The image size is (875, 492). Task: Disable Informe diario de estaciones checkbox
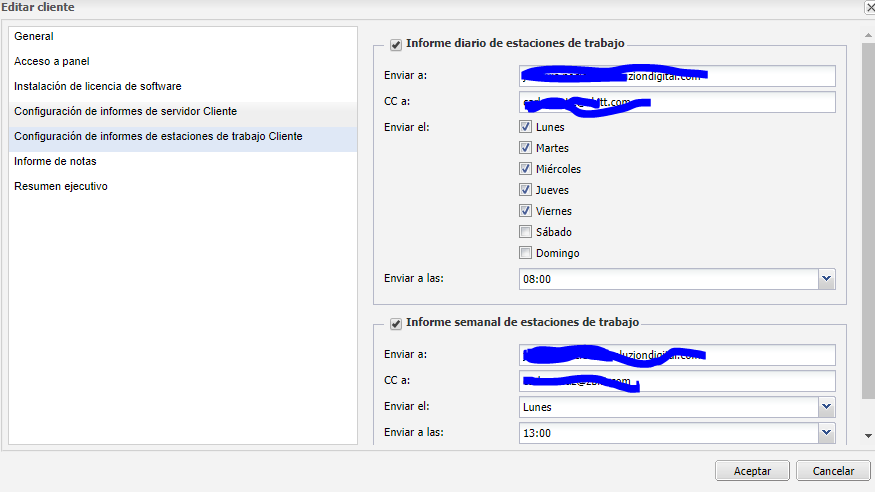396,44
